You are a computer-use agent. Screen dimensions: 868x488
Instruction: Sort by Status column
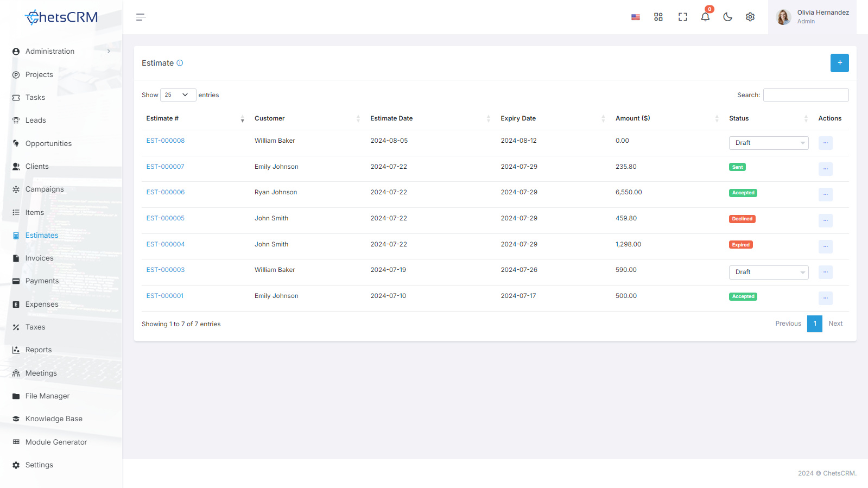[x=768, y=118]
